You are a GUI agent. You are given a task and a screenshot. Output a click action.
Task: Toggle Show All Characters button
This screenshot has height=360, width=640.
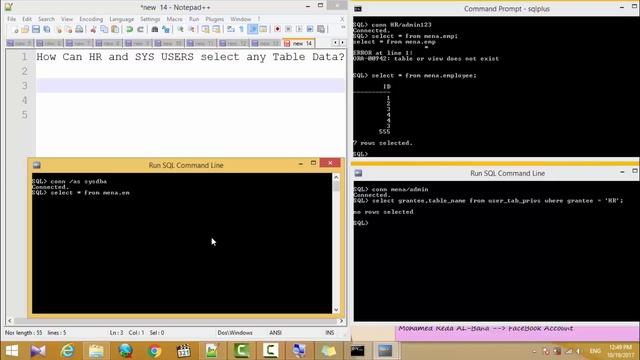tap(241, 29)
